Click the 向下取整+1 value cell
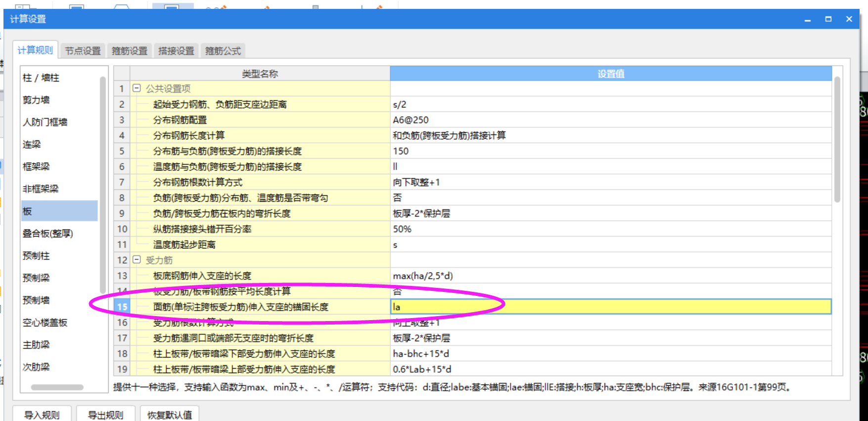This screenshot has width=868, height=421. pos(611,182)
